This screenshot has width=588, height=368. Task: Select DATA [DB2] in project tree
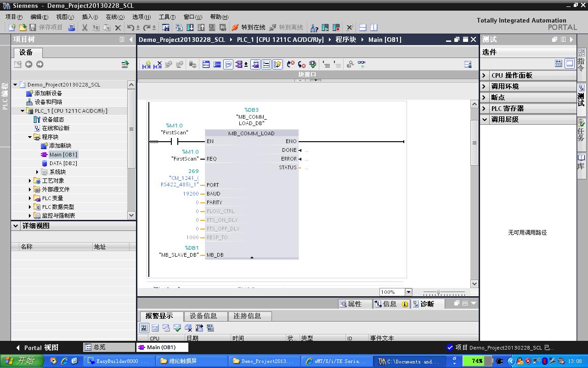pos(63,163)
